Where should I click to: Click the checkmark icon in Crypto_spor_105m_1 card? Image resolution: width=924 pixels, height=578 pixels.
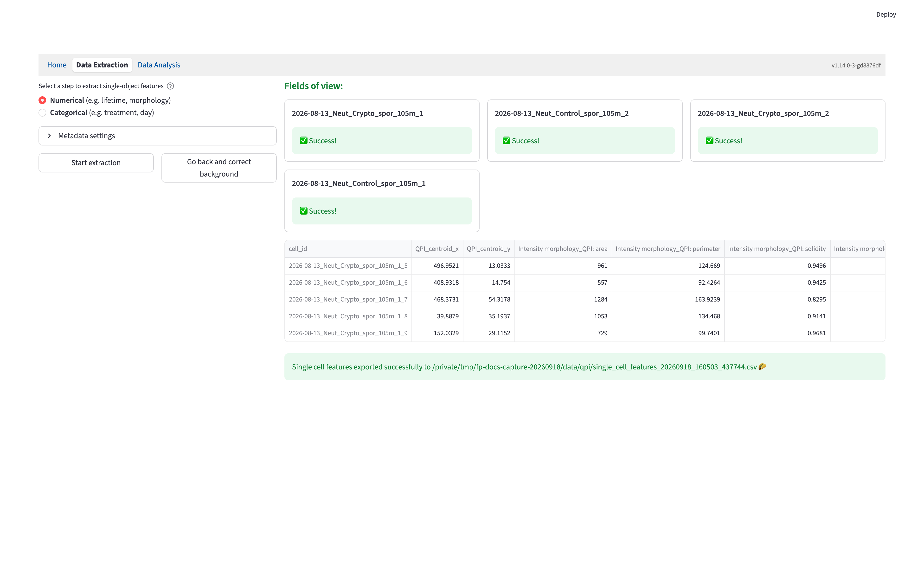tap(303, 141)
